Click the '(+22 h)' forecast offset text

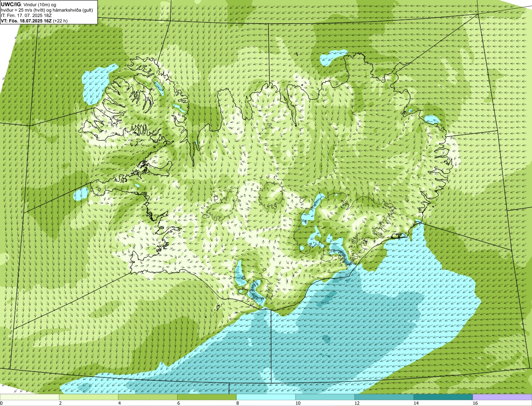(60, 20)
